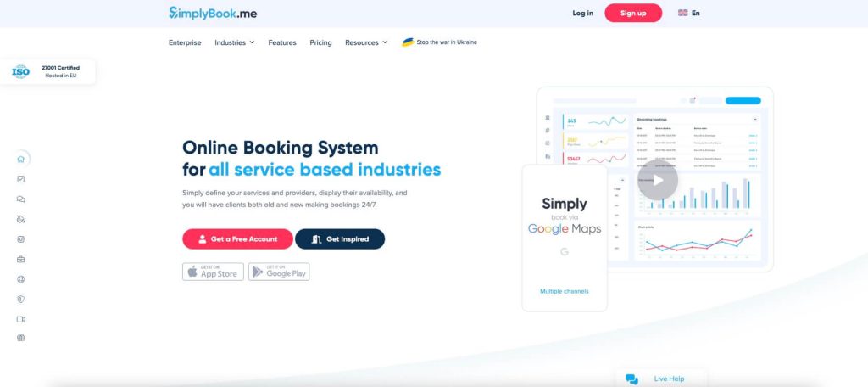Click the 'all service based industries' heading text
The height and width of the screenshot is (387, 868).
pos(325,169)
